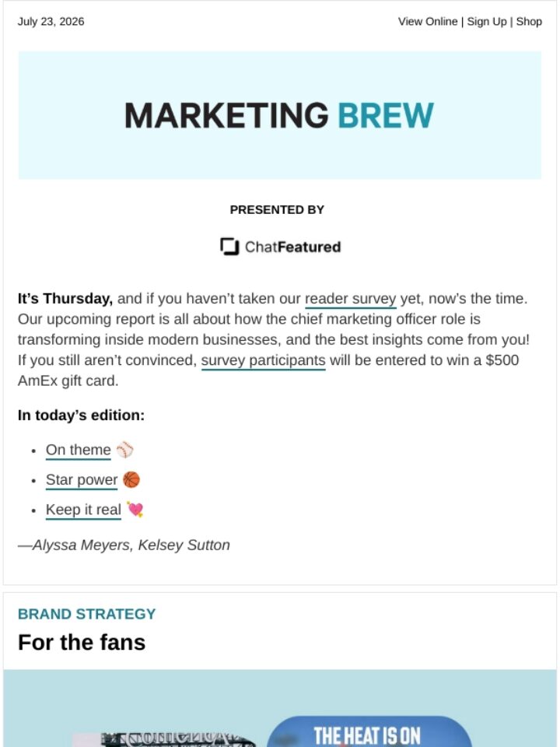Image resolution: width=560 pixels, height=747 pixels.
Task: Open the View Online link
Action: point(427,22)
